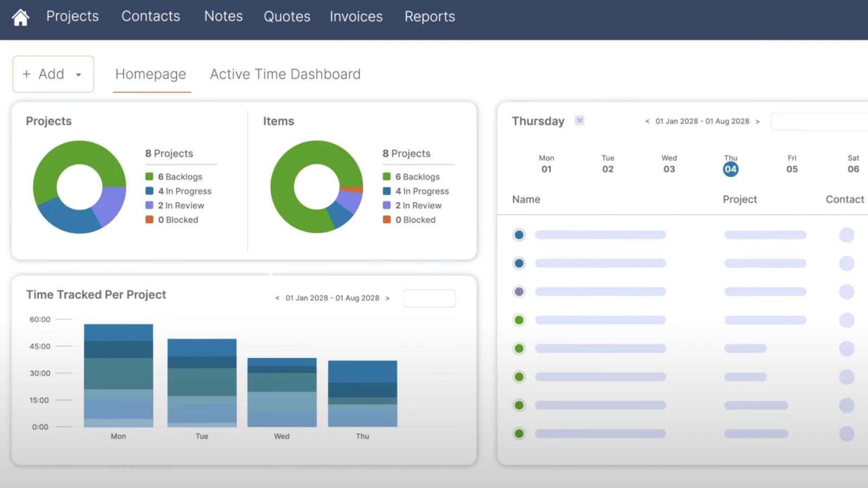The height and width of the screenshot is (488, 868).
Task: Click the purple In Review swatch in Items legend
Action: point(387,205)
